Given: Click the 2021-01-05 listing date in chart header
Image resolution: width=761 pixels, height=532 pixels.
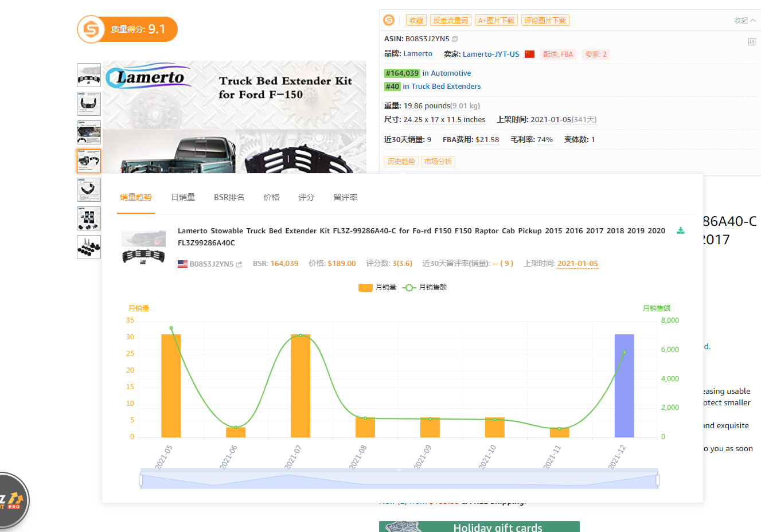Looking at the screenshot, I should [x=577, y=264].
